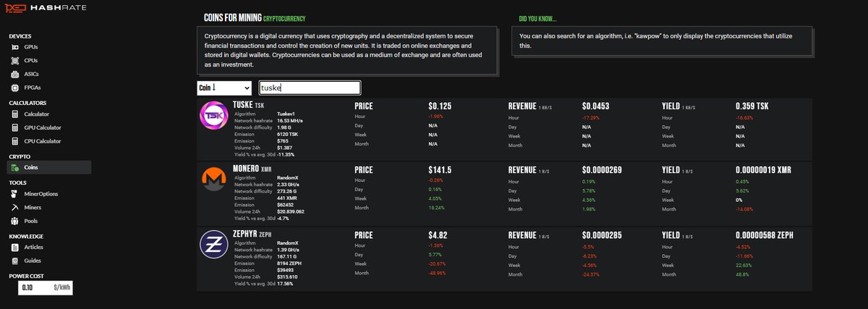Click the Guides icon
Image resolution: width=868 pixels, height=309 pixels.
(15, 261)
